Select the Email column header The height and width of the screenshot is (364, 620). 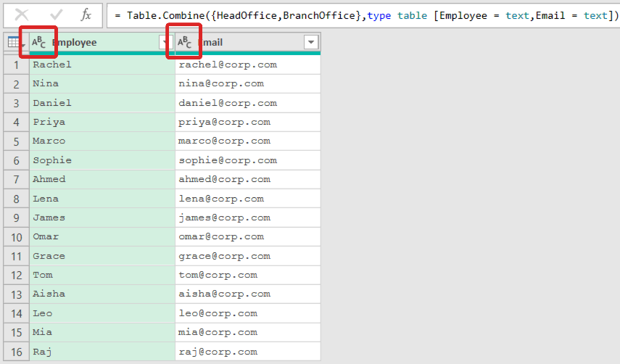[x=247, y=42]
